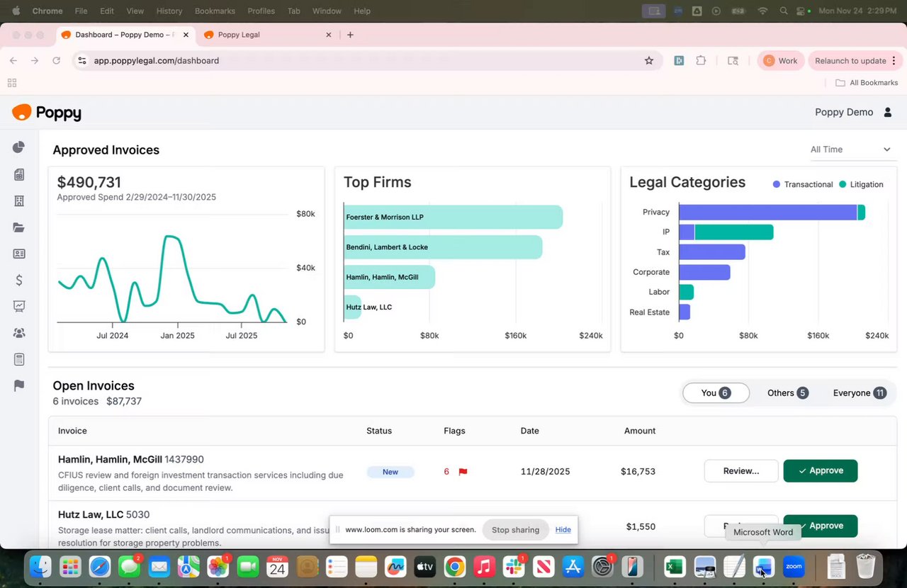The width and height of the screenshot is (907, 588).
Task: Click the Bendini, Lambert & Locke bar
Action: (443, 247)
